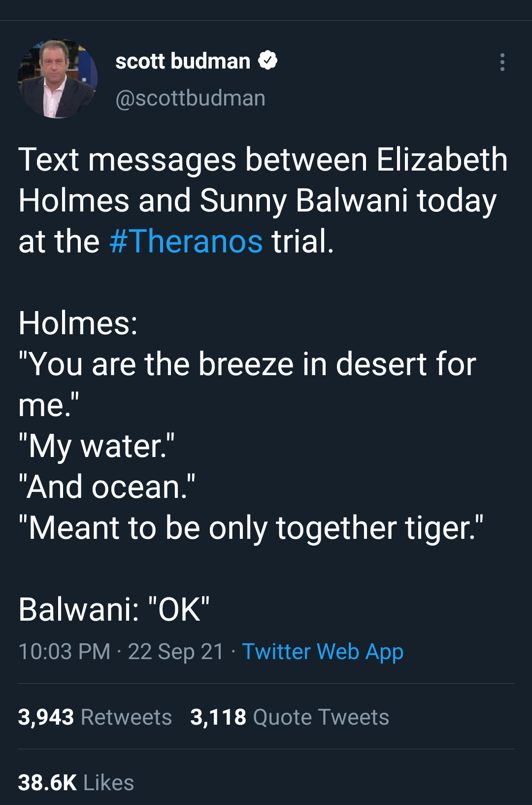This screenshot has width=532, height=805.
Task: Click the "And ocean." quote
Action: (x=107, y=487)
